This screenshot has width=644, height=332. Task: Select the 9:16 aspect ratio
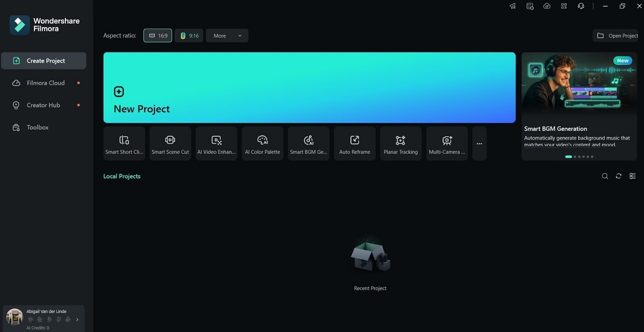click(x=189, y=35)
